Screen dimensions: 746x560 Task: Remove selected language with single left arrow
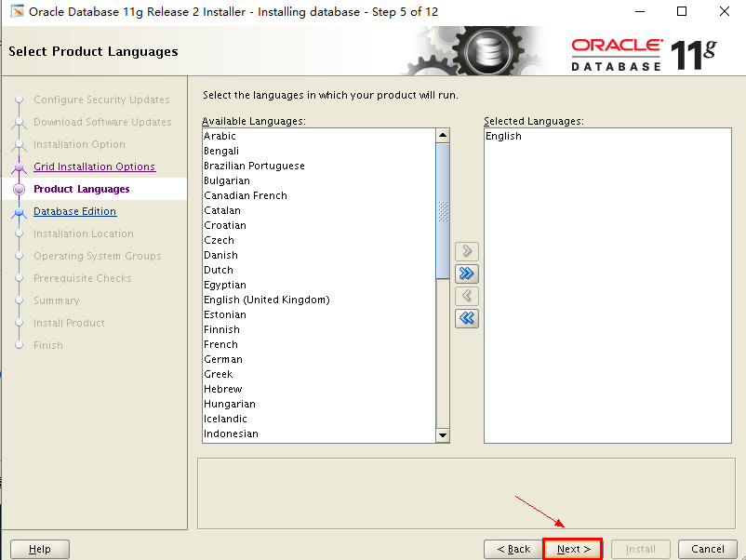[x=467, y=296]
